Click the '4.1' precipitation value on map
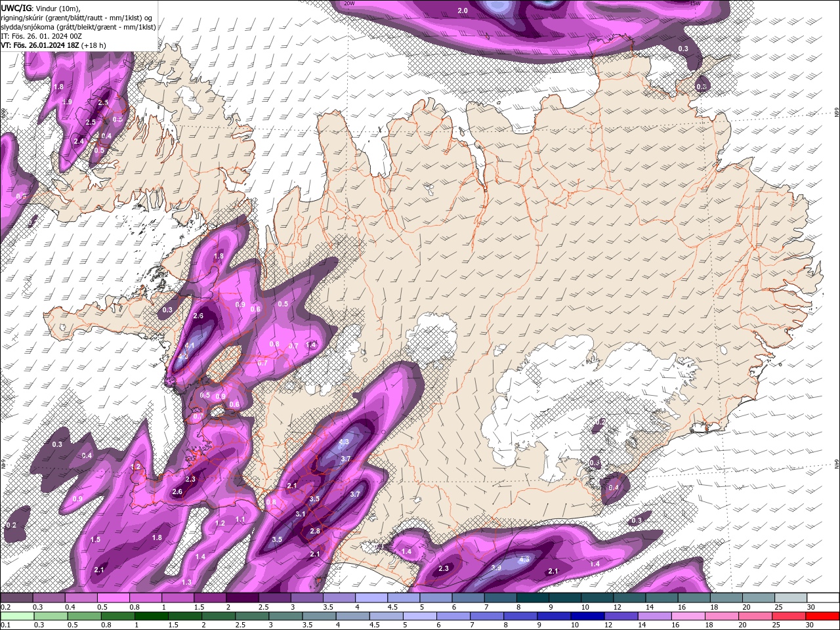Viewport: 840px width, 630px height. [x=190, y=345]
